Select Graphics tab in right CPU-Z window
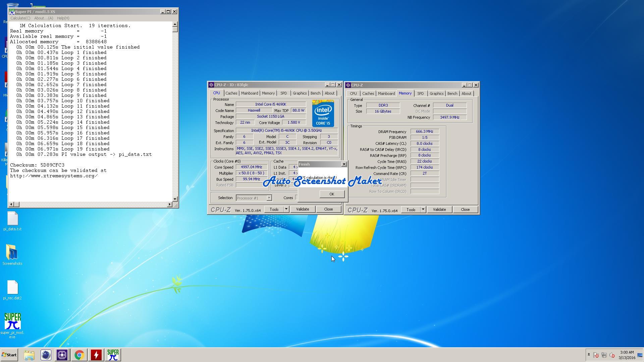Screen dimensions: 644x362 [x=436, y=94]
